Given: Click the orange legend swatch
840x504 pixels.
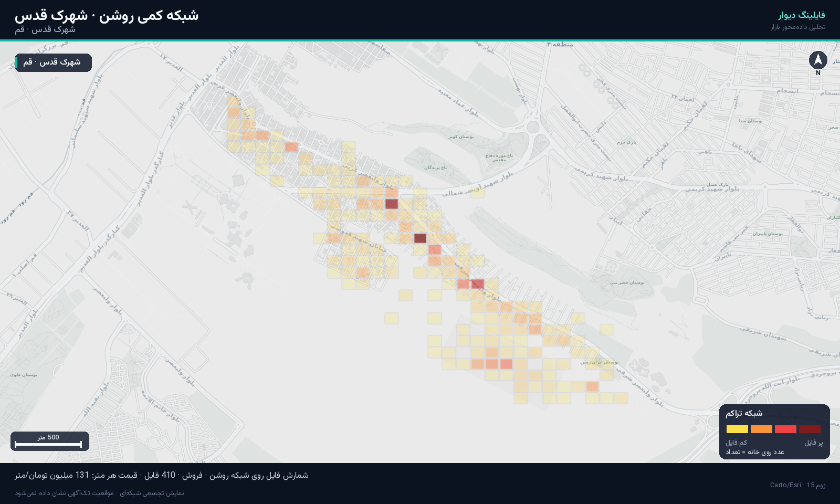Looking at the screenshot, I should coord(761,429).
